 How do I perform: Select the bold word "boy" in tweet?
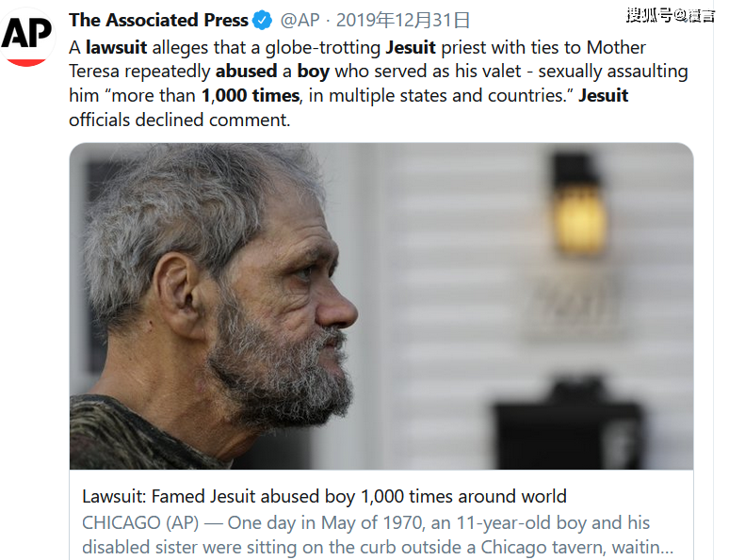point(313,71)
